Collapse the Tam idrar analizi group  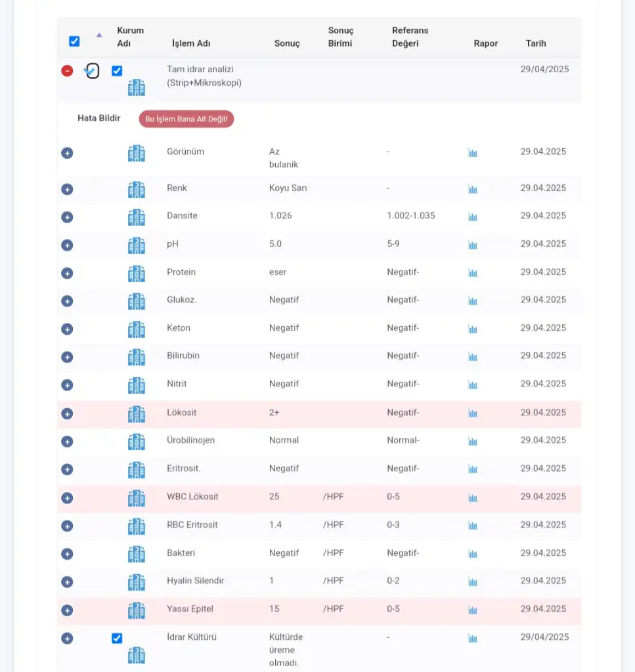click(x=67, y=71)
